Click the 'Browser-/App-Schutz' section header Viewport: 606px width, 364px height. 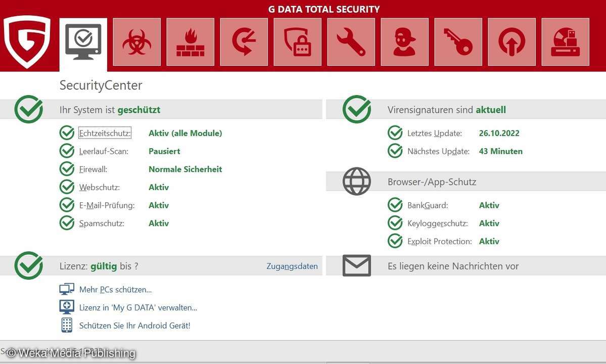point(432,182)
